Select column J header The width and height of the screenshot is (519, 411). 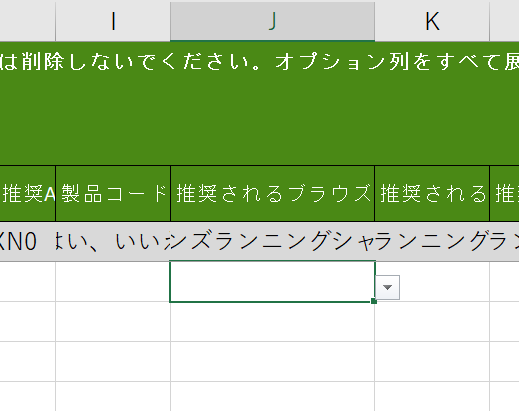click(272, 21)
